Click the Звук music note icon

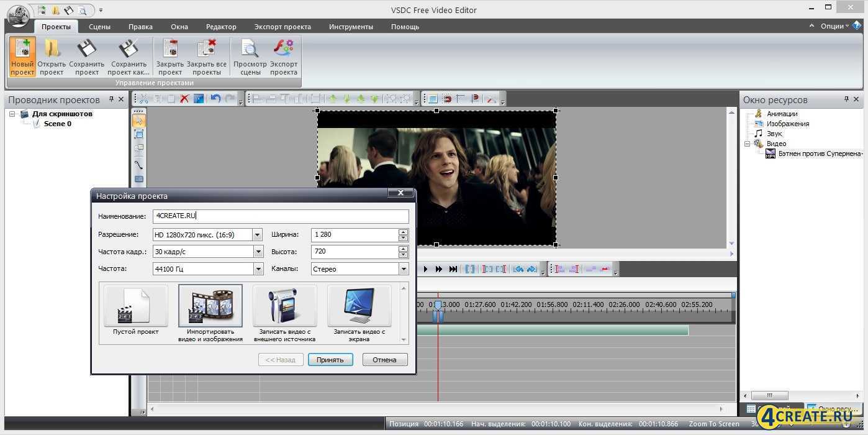point(758,134)
